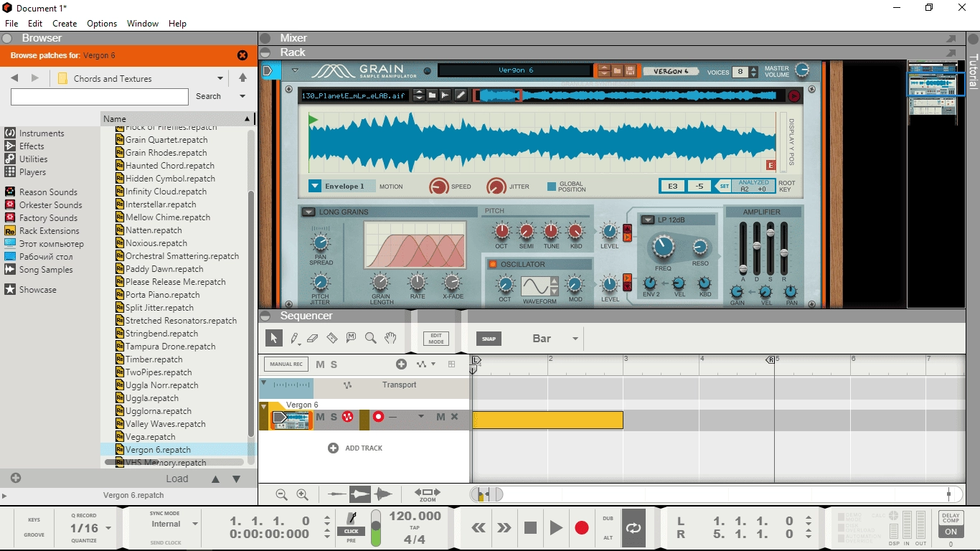Select the Razor tool
The height and width of the screenshot is (551, 980).
click(x=331, y=338)
